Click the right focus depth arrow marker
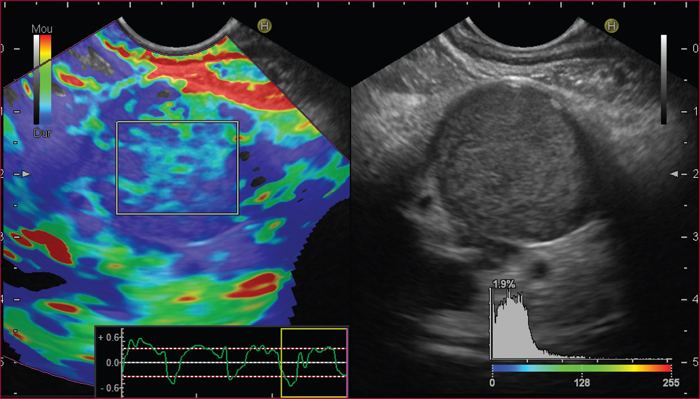 [x=674, y=174]
